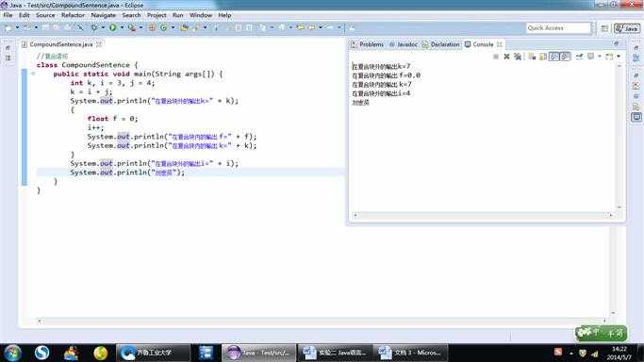Click the highlighted Console icon in right sidebar
Viewport: 644px width, 362px height.
tap(636, 118)
